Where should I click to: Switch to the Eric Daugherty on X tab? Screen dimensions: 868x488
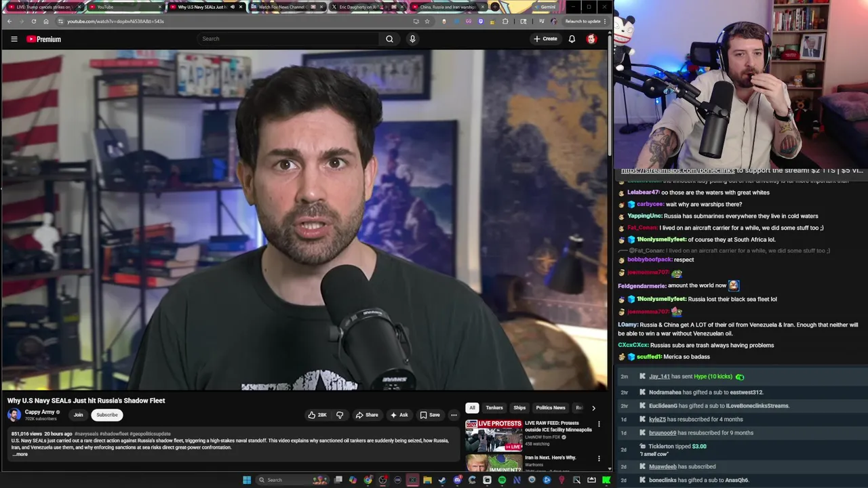click(x=366, y=7)
